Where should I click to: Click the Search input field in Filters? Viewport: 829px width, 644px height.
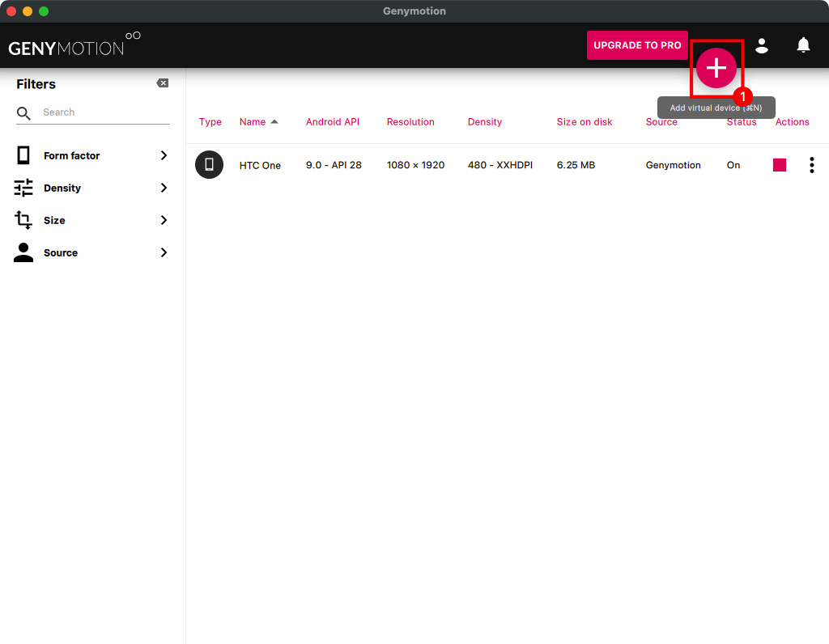click(x=105, y=112)
